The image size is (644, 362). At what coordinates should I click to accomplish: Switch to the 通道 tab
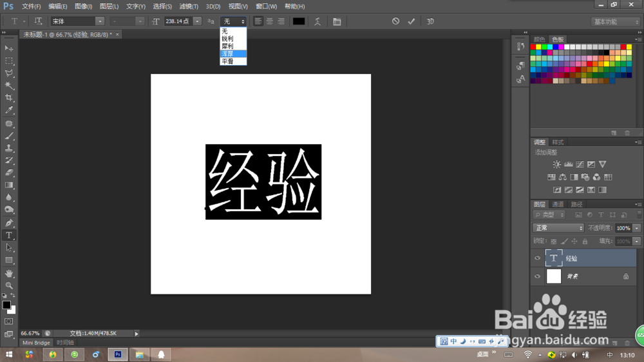coord(558,204)
